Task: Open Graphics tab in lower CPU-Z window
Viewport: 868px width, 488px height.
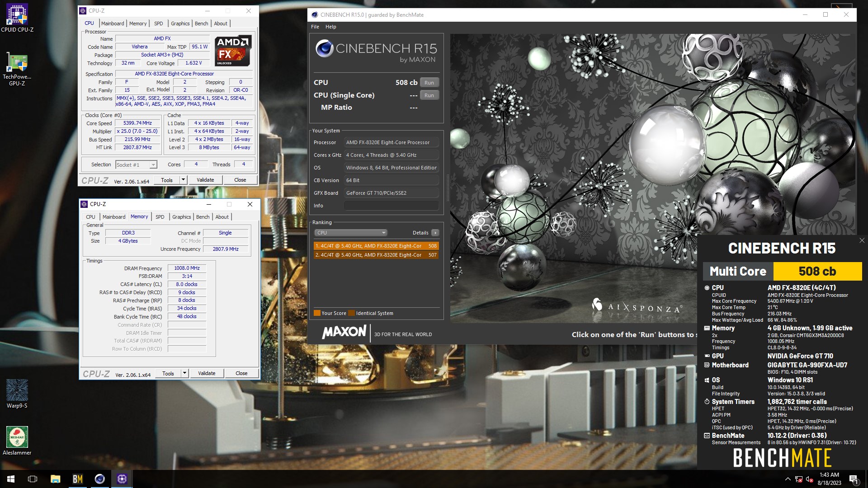Action: pos(182,217)
